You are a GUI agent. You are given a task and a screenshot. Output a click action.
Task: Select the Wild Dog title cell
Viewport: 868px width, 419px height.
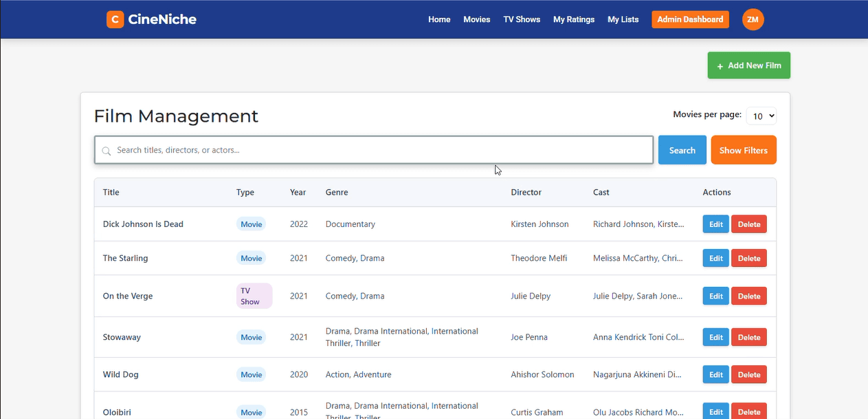tap(121, 375)
